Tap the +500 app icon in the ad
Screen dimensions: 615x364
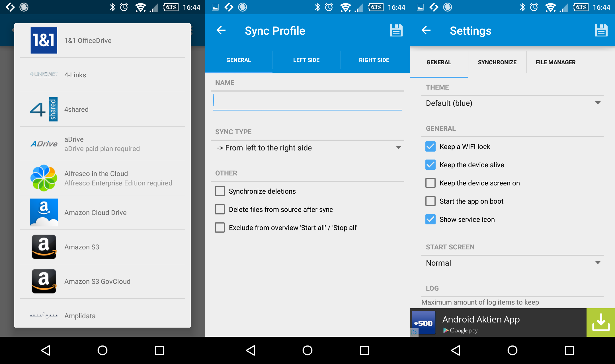[x=424, y=322]
